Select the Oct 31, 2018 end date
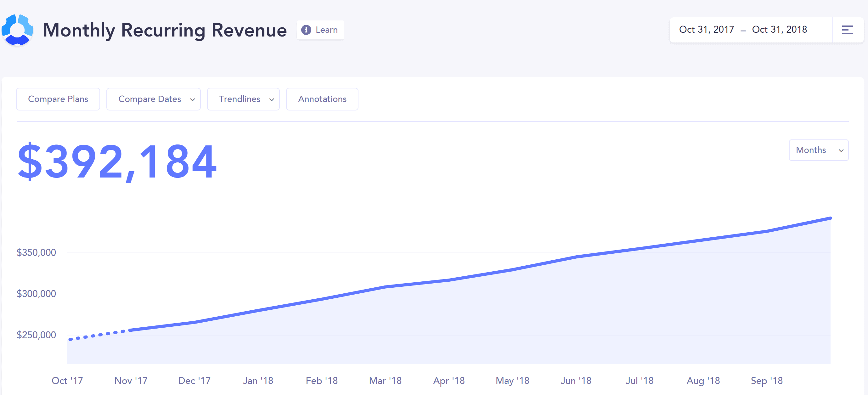Viewport: 868px width, 395px height. (779, 30)
